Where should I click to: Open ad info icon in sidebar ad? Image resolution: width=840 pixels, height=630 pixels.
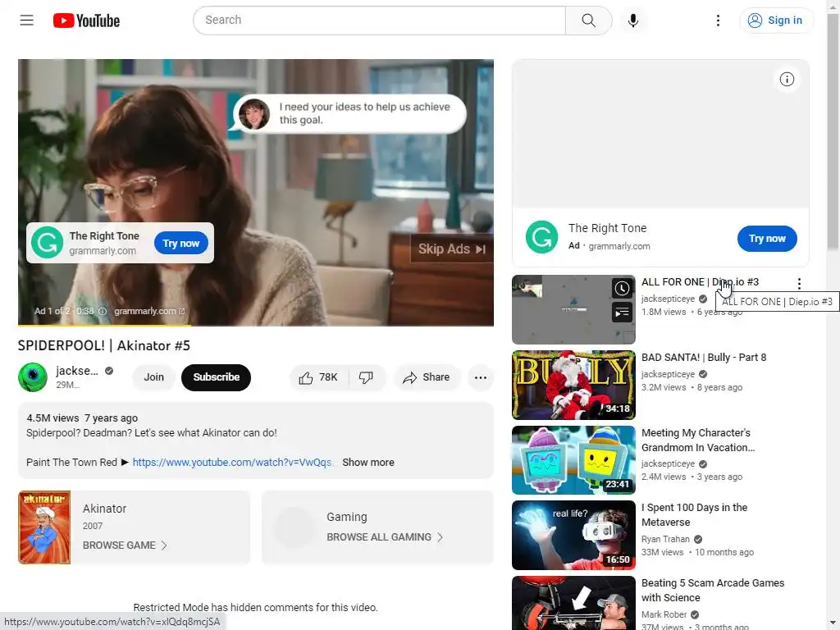pyautogui.click(x=787, y=80)
